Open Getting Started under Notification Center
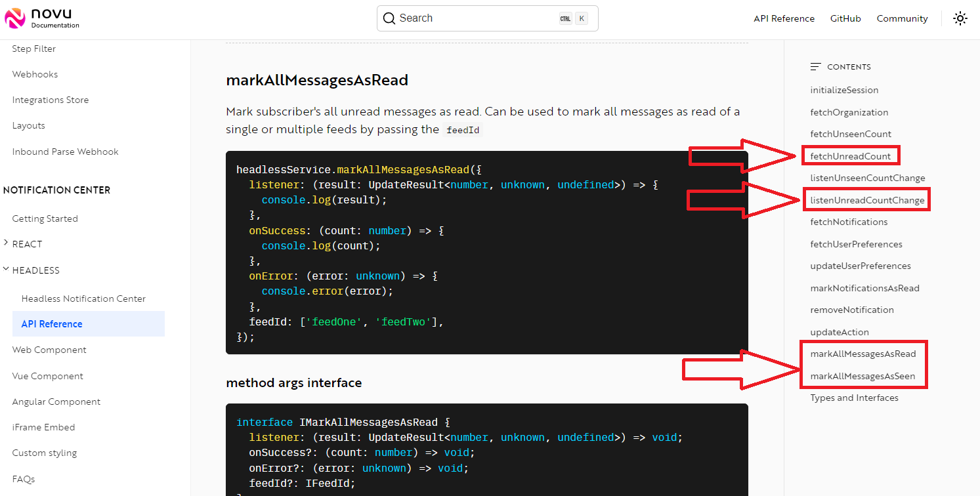The height and width of the screenshot is (496, 980). point(45,218)
